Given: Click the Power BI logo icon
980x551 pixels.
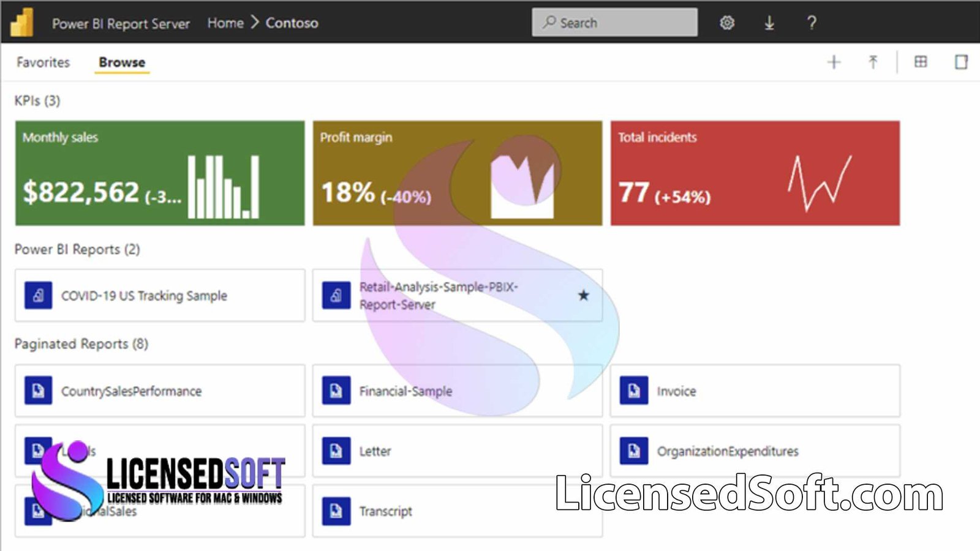Looking at the screenshot, I should point(22,22).
